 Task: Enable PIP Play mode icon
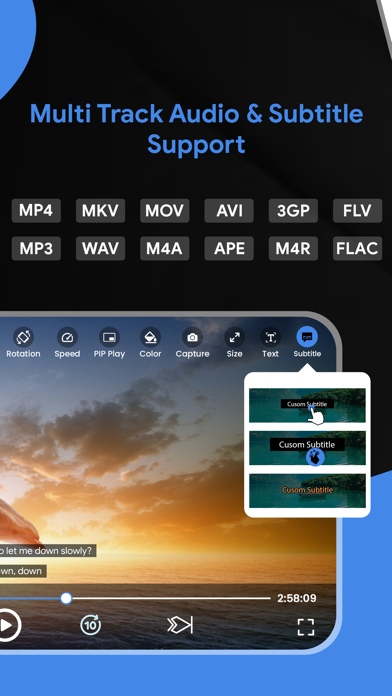point(109,338)
